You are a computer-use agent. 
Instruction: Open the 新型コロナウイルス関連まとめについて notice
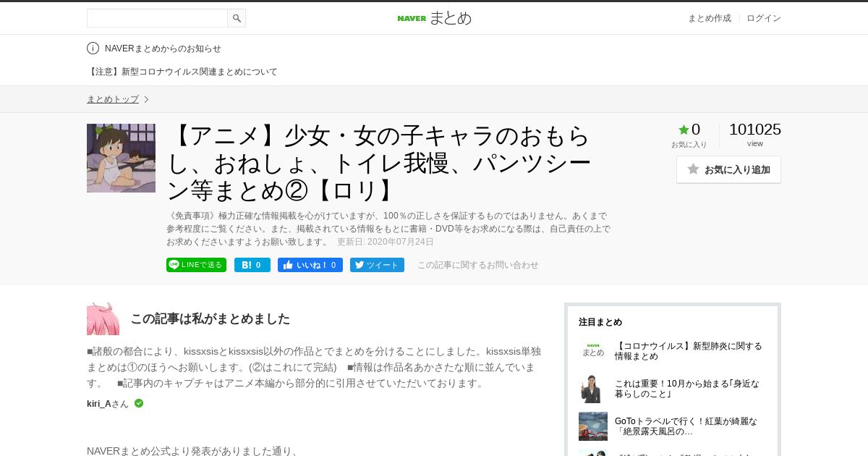[x=182, y=72]
